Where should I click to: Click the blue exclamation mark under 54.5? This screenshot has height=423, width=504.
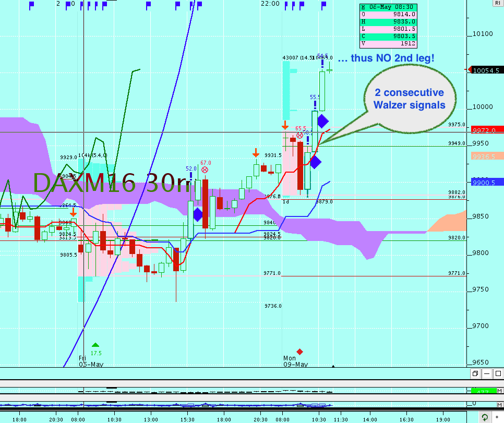click(322, 64)
